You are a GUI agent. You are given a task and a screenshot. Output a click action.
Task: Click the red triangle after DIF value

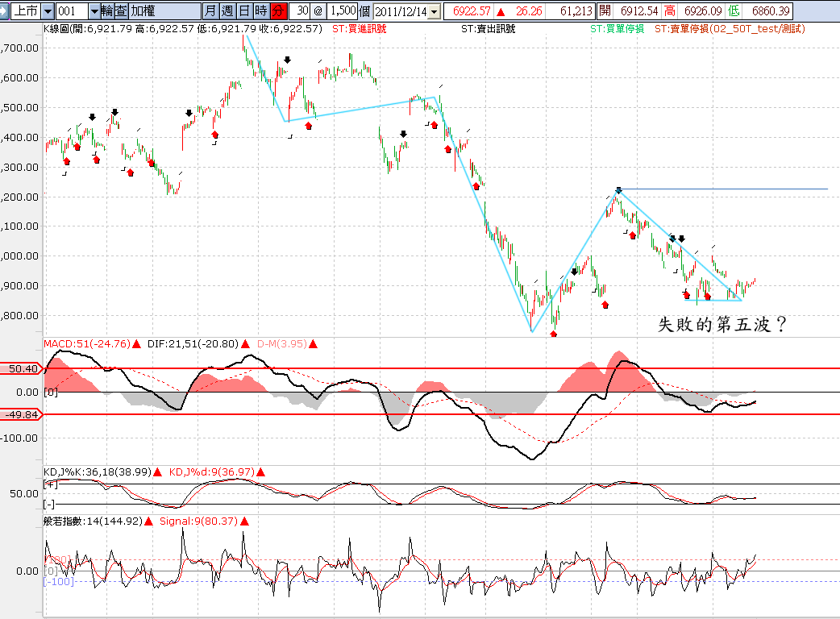[x=245, y=344]
